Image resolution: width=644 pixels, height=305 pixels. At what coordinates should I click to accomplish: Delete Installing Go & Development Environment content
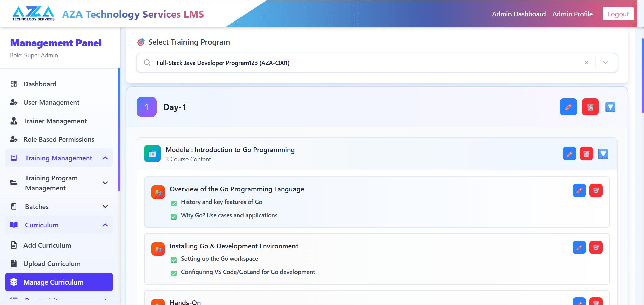pyautogui.click(x=596, y=247)
